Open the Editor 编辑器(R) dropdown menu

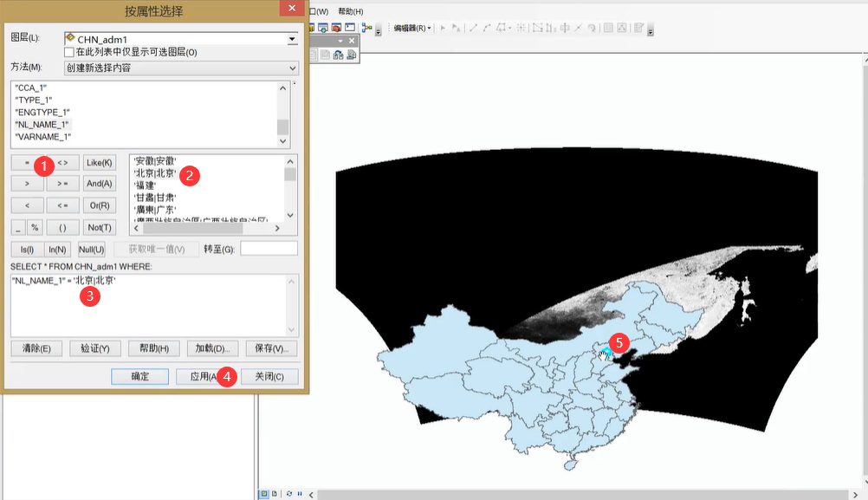coord(412,28)
